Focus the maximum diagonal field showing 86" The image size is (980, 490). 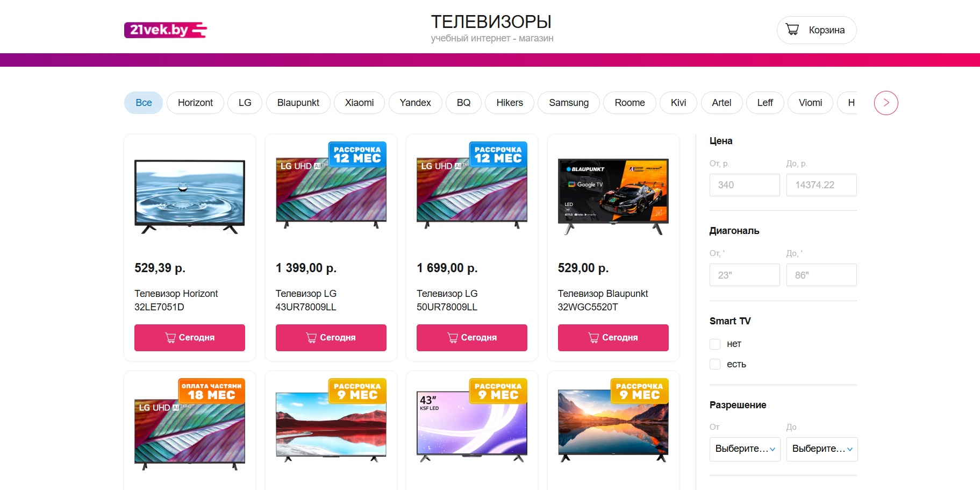click(821, 275)
